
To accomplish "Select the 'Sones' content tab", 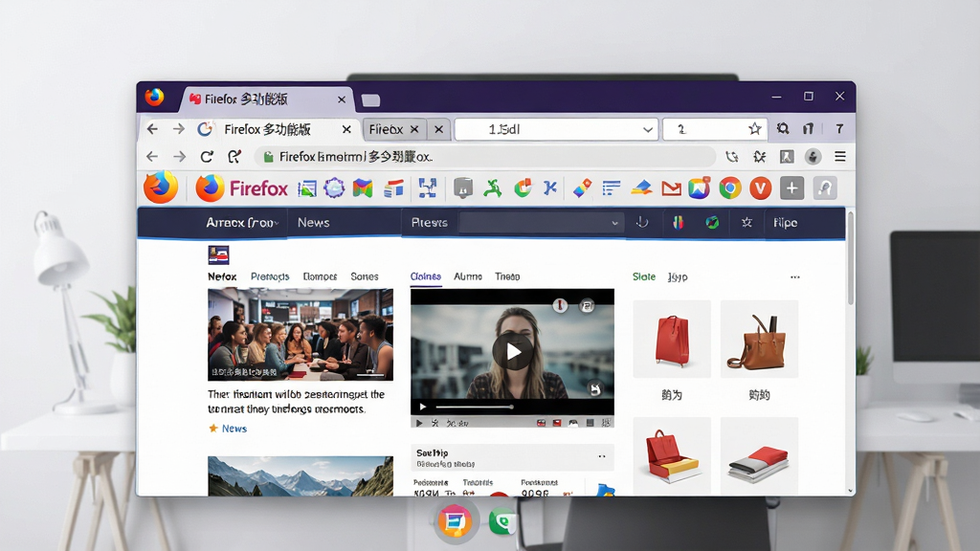I will coord(365,276).
